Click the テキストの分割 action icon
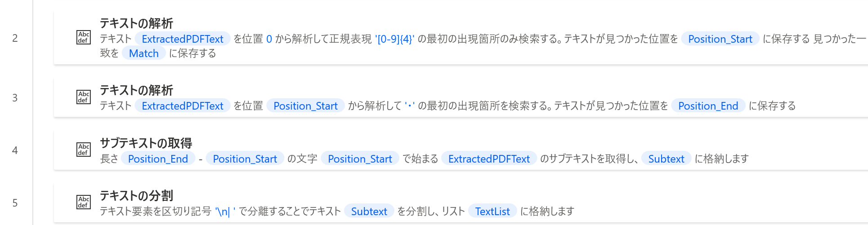 point(84,203)
